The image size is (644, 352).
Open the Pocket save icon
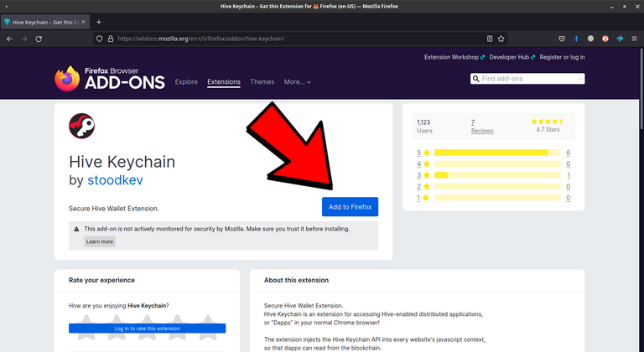(x=562, y=39)
